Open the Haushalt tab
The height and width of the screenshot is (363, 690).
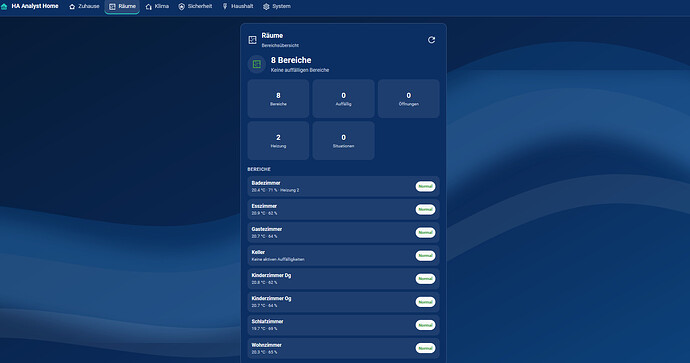point(238,7)
